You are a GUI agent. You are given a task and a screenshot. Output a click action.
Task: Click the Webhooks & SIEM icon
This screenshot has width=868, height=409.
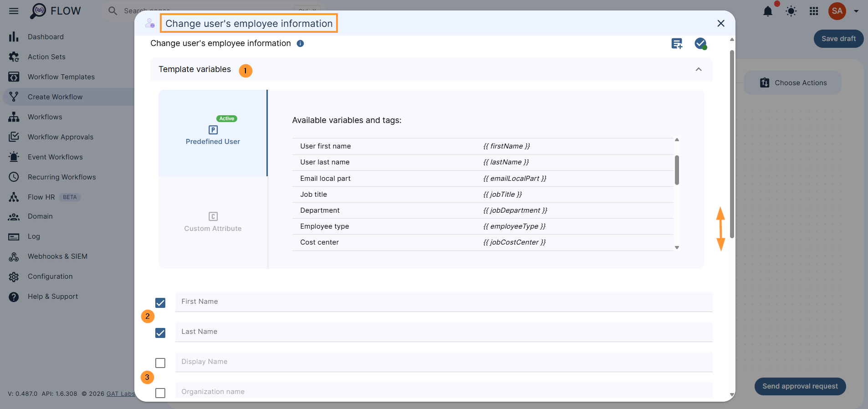click(14, 256)
